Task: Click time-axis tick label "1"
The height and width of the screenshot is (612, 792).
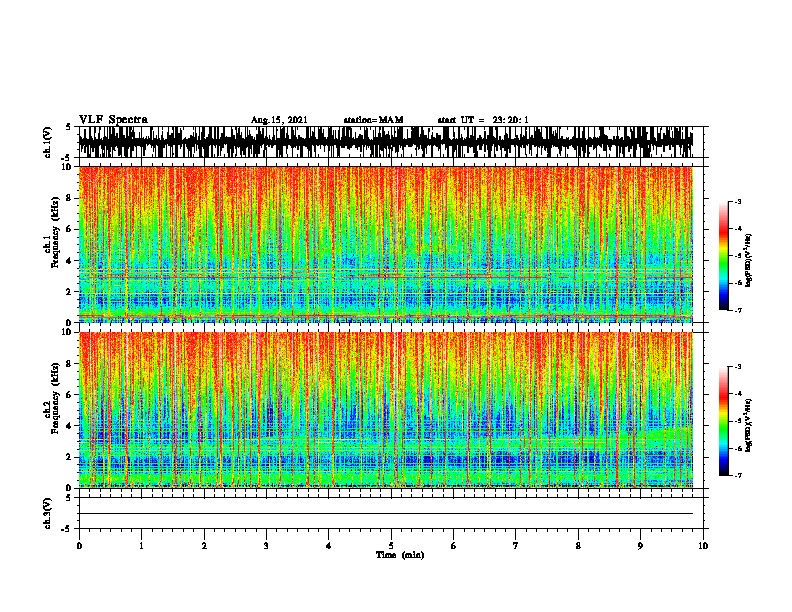Action: click(x=142, y=546)
